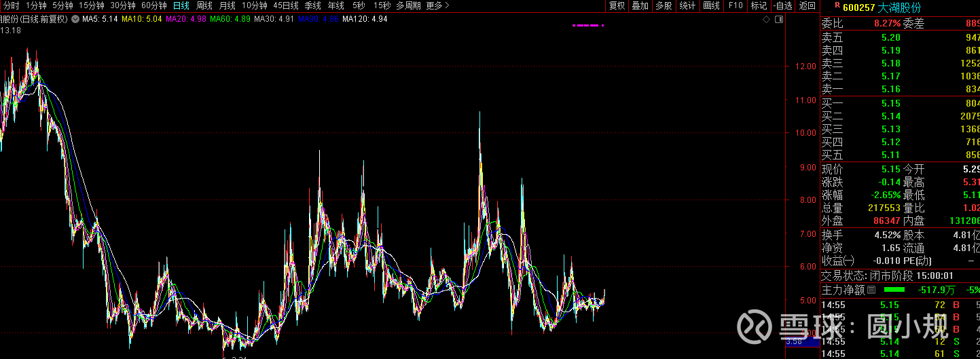980x359 pixels.
Task: Click 卖五 price 5.20
Action: (891, 37)
